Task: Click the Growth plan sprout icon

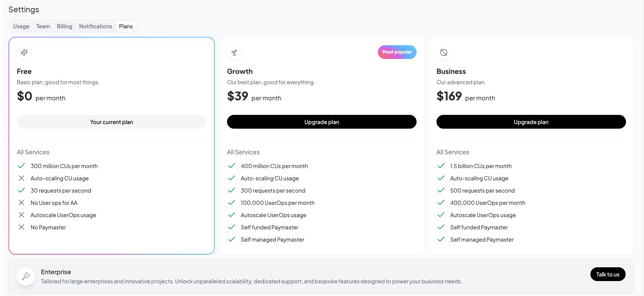Action: (x=234, y=52)
